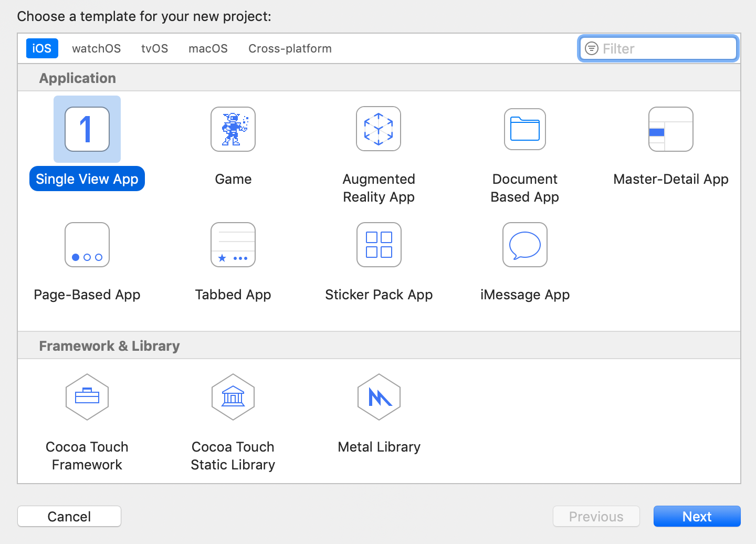Click the Metal Library label
Viewport: 756px width, 544px height.
click(379, 447)
